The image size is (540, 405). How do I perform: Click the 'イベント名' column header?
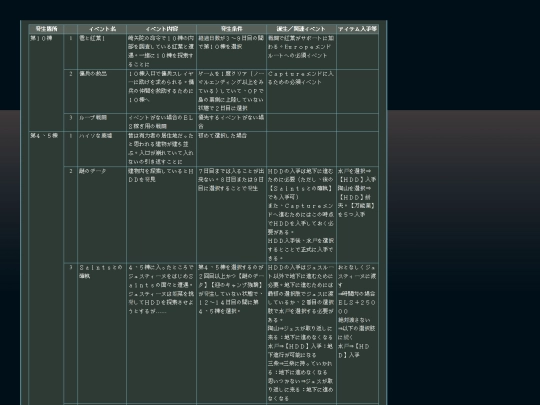[102, 29]
